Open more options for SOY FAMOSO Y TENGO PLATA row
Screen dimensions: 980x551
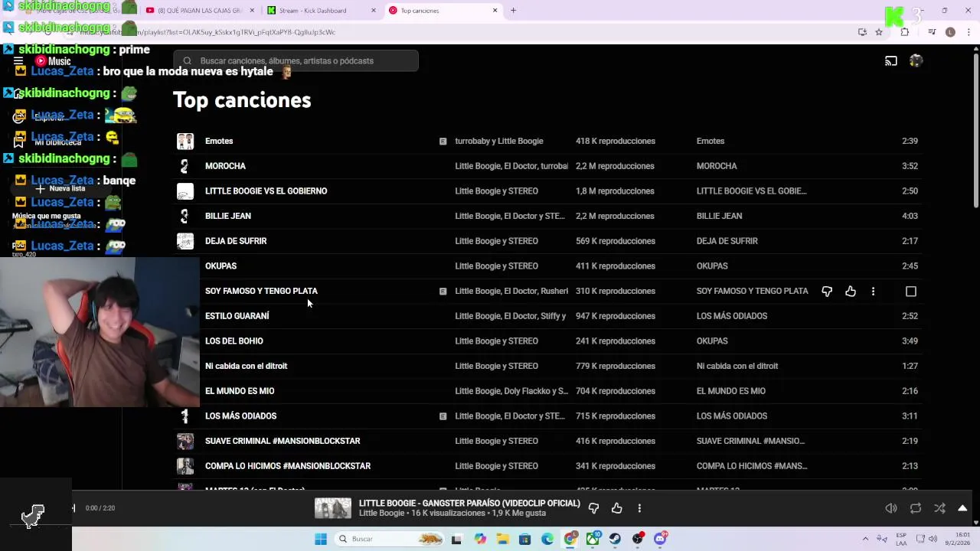pos(873,292)
